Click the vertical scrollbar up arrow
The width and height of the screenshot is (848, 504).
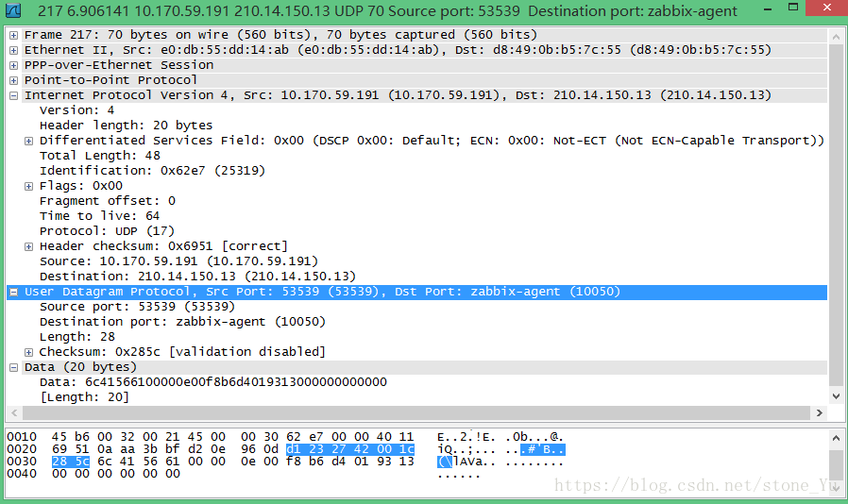pos(836,35)
